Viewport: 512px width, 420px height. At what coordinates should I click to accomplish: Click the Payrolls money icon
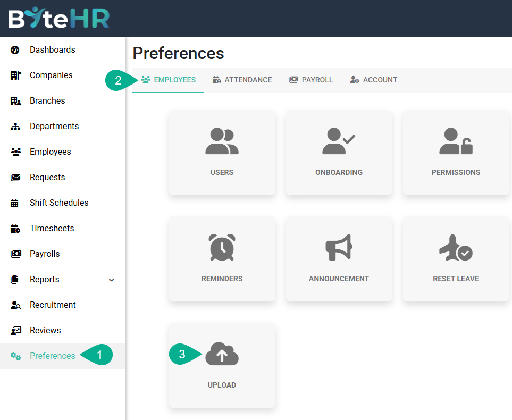point(15,254)
